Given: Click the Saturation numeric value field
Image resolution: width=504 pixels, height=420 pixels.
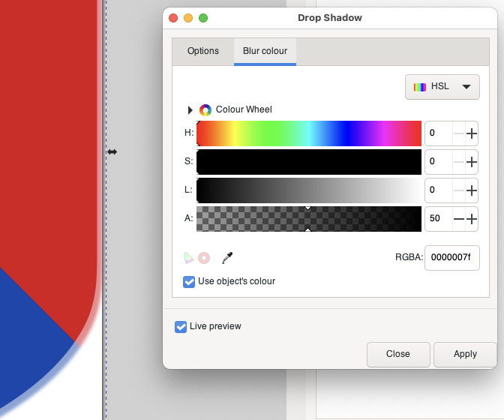Looking at the screenshot, I should (439, 162).
